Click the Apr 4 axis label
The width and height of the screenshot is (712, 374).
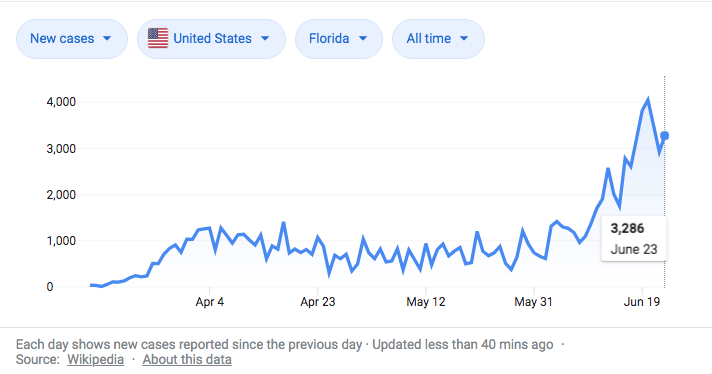tap(210, 302)
